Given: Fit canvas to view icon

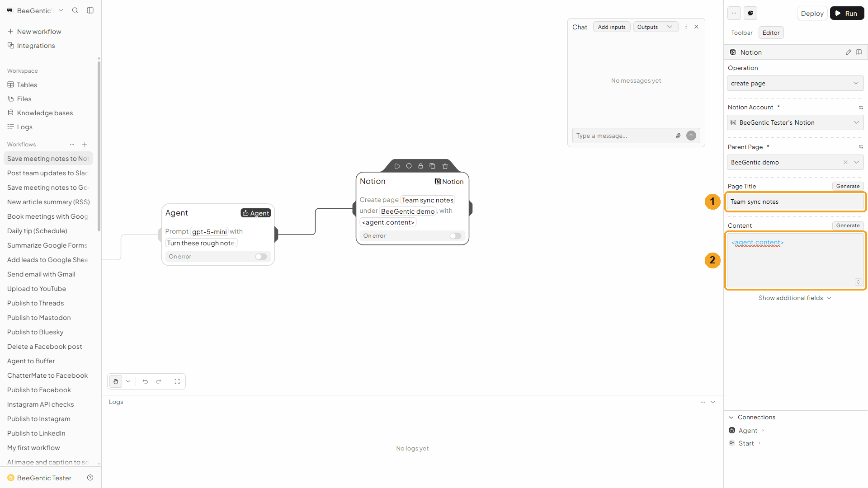Looking at the screenshot, I should click(177, 381).
